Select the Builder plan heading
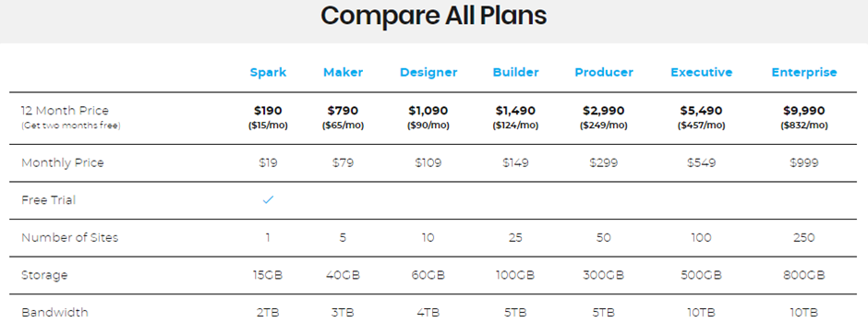The image size is (868, 335). (515, 72)
